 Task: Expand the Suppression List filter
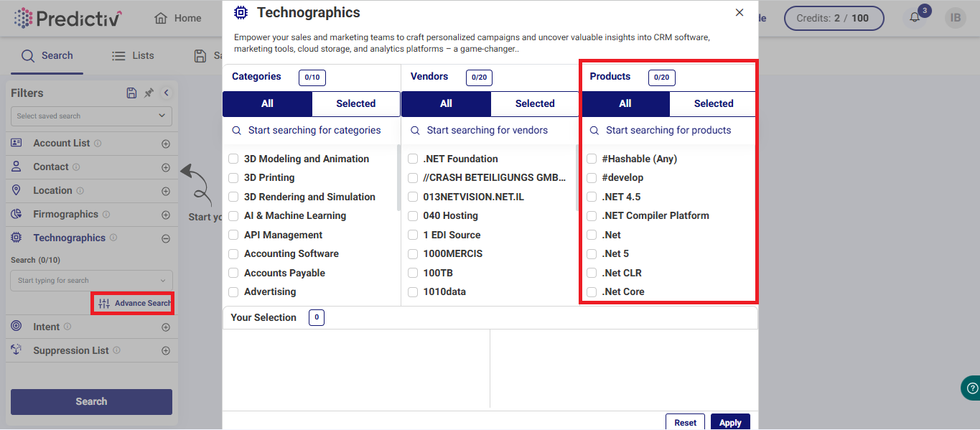pos(166,351)
